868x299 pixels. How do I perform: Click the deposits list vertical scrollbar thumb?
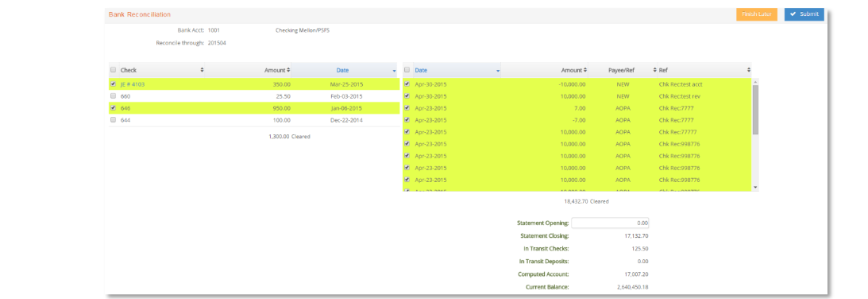(755, 109)
